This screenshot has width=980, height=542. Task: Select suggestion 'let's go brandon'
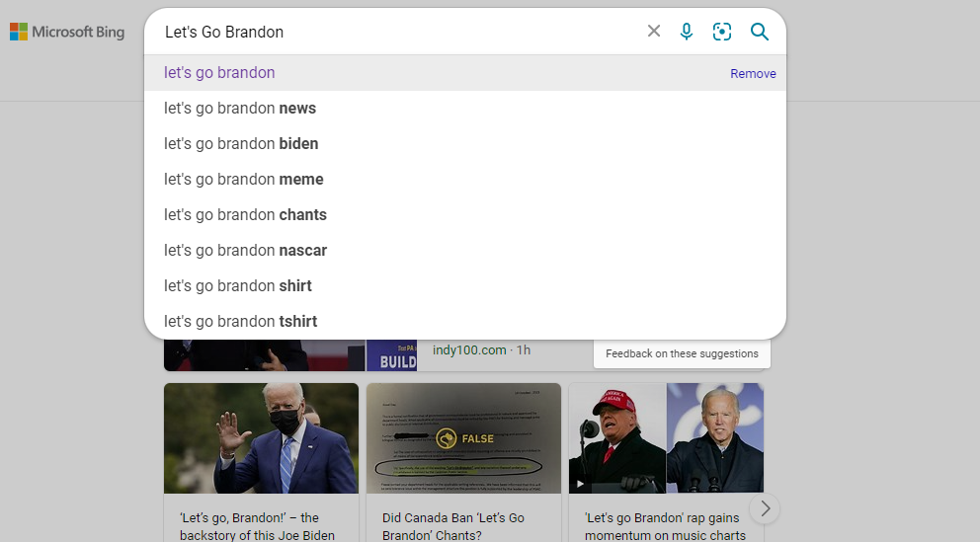click(x=465, y=72)
